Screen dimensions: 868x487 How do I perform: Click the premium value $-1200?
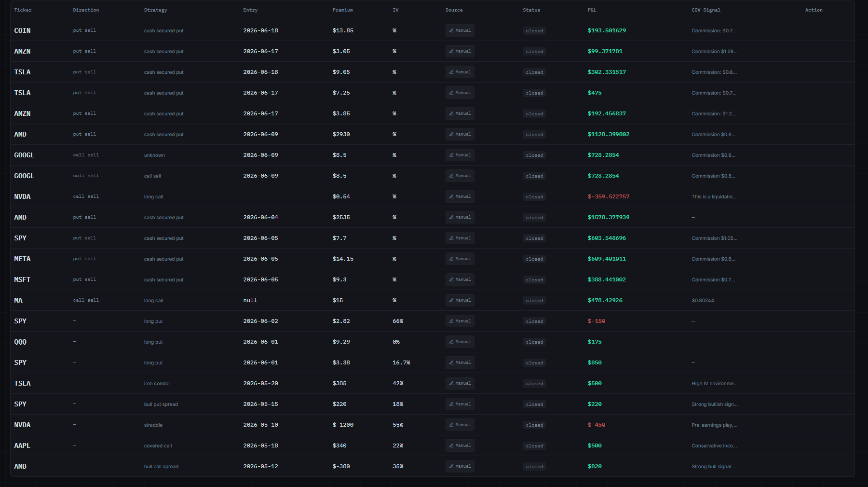(343, 425)
